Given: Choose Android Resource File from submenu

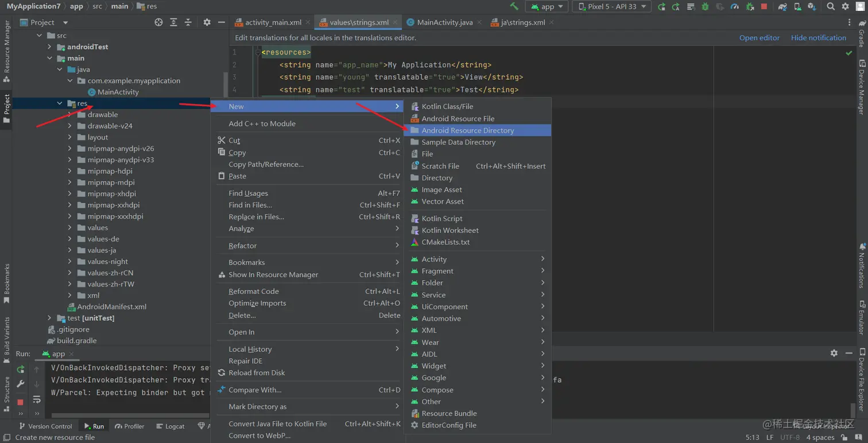Looking at the screenshot, I should [478, 118].
